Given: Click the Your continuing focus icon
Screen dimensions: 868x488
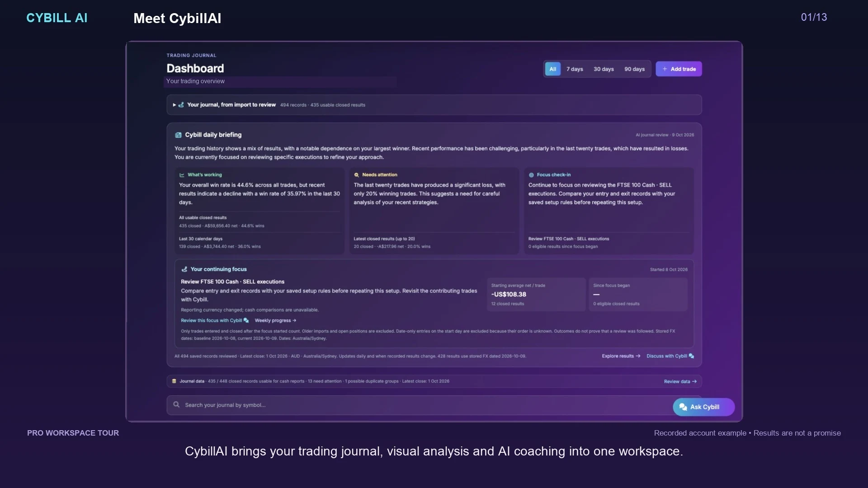Looking at the screenshot, I should click(x=184, y=269).
